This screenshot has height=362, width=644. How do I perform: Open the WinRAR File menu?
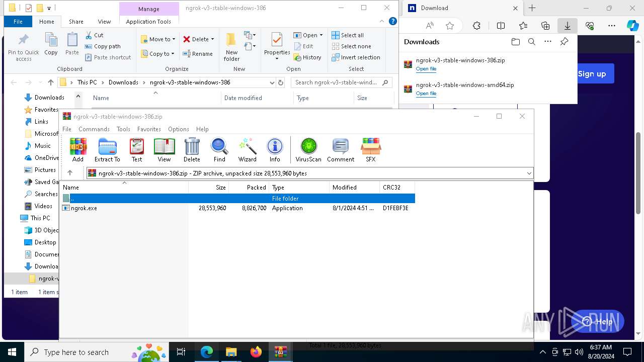pos(66,129)
